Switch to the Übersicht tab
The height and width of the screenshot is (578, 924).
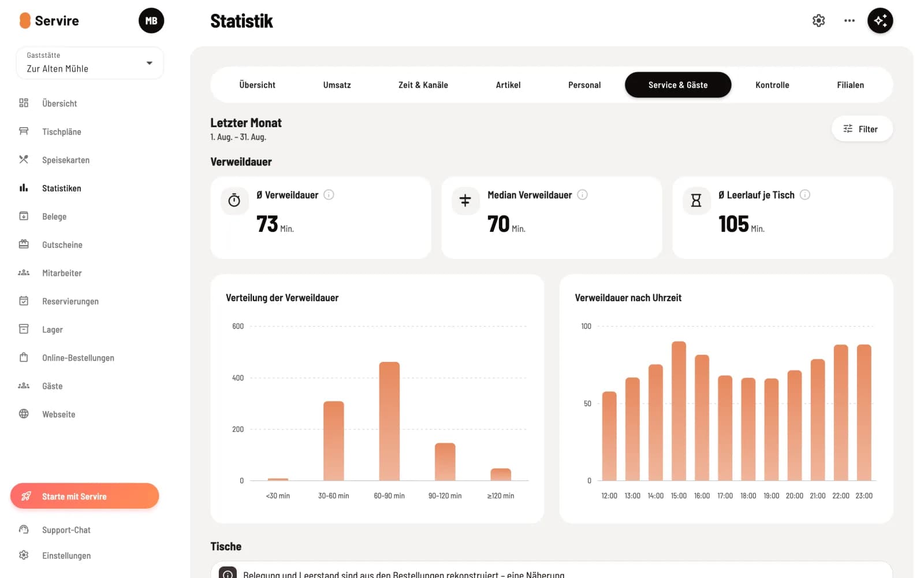click(257, 85)
